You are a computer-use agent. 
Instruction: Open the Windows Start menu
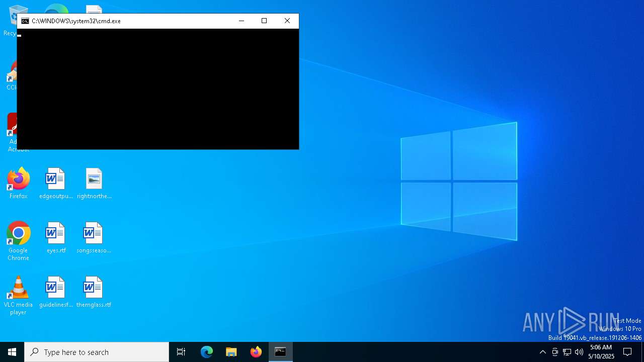[x=12, y=352]
